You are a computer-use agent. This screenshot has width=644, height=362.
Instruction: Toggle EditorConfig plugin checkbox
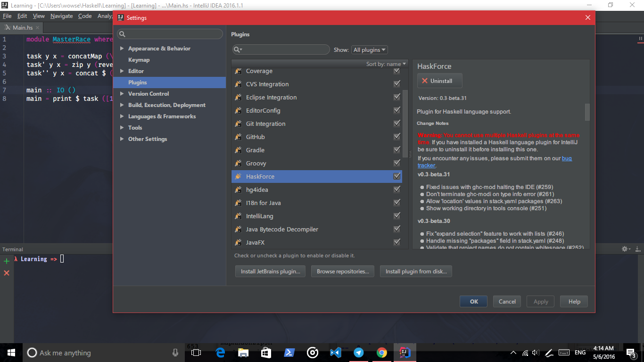click(x=397, y=110)
